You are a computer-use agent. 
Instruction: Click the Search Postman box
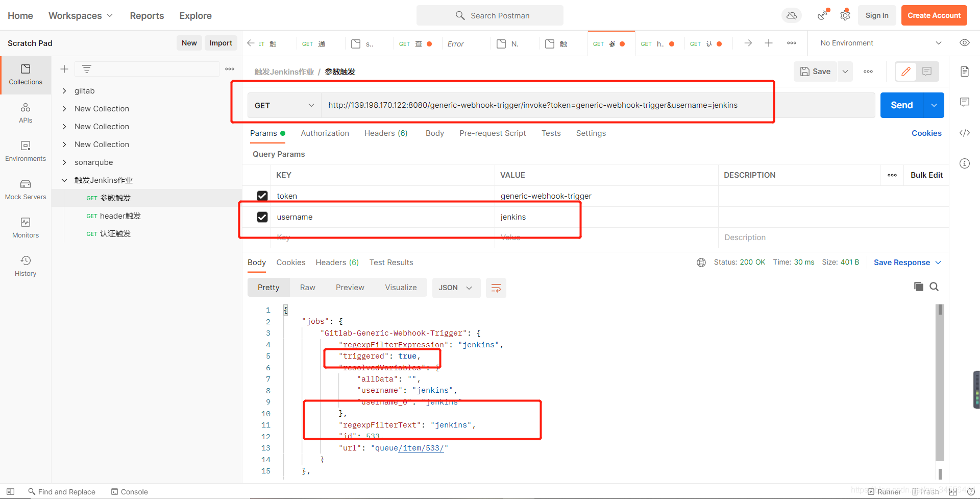490,16
